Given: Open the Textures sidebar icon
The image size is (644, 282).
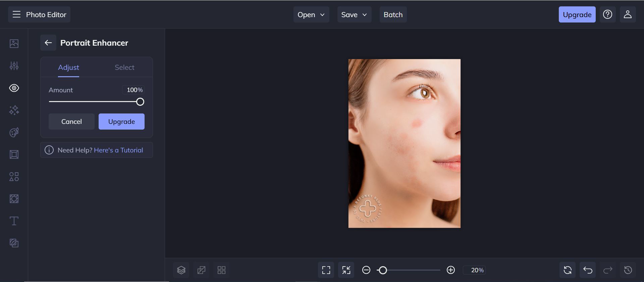Looking at the screenshot, I should [14, 243].
